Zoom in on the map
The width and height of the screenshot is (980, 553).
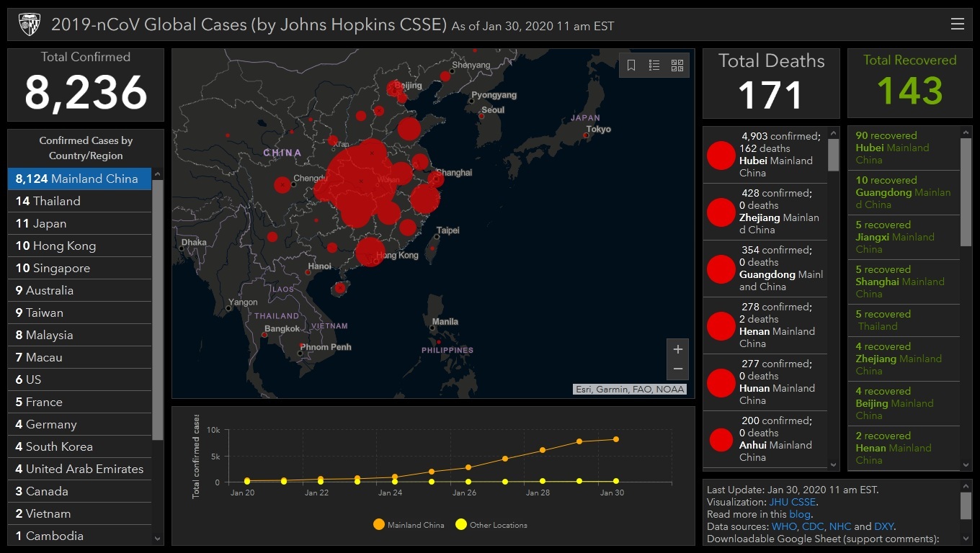677,349
